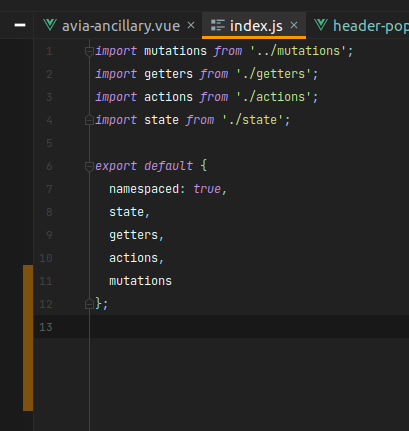409x431 pixels.
Task: Click the JS file icon on index.js tab
Action: (218, 25)
